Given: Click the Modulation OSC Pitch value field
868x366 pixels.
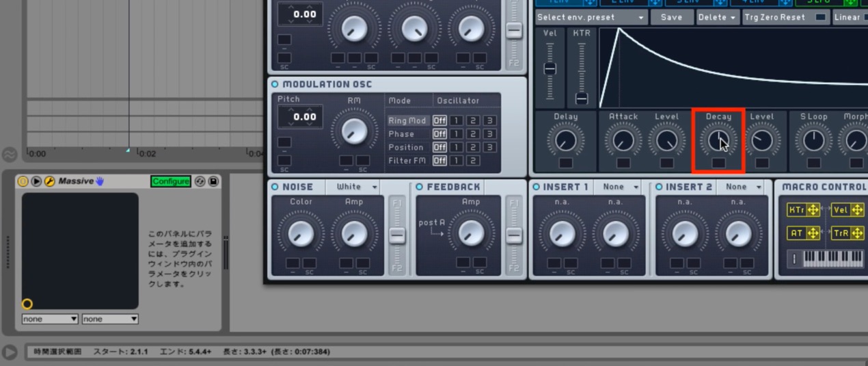Looking at the screenshot, I should (300, 116).
